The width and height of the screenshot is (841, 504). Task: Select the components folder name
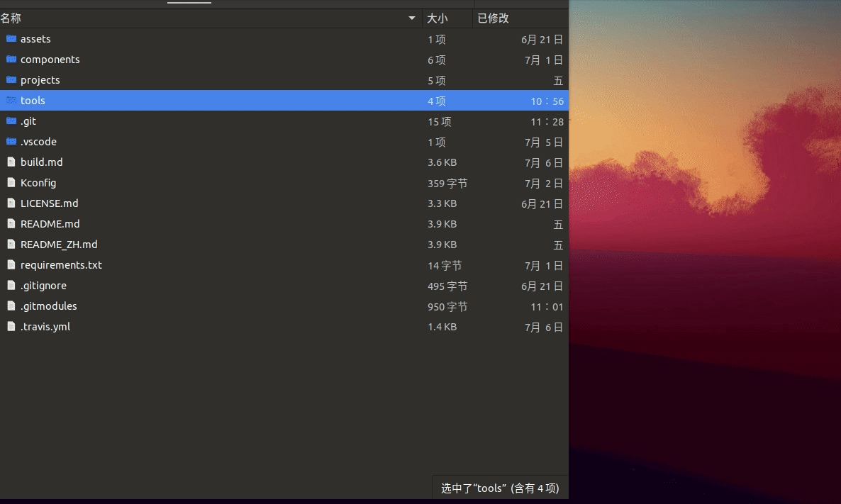[x=50, y=60]
